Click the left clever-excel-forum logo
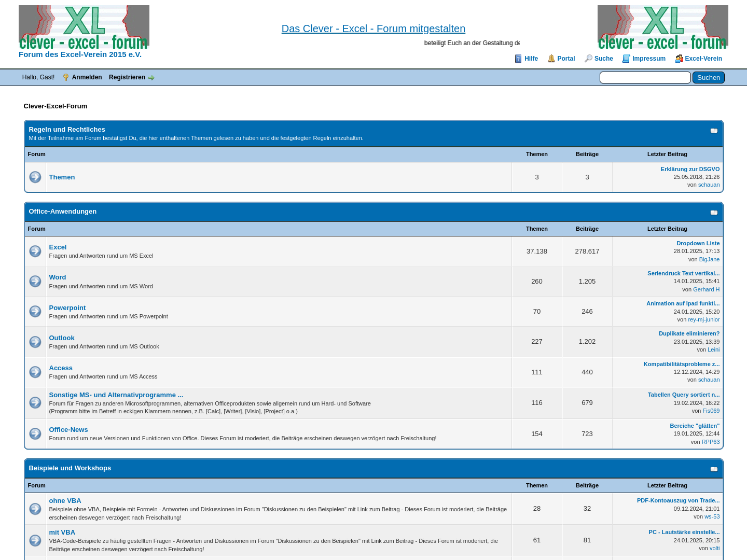 (x=84, y=27)
